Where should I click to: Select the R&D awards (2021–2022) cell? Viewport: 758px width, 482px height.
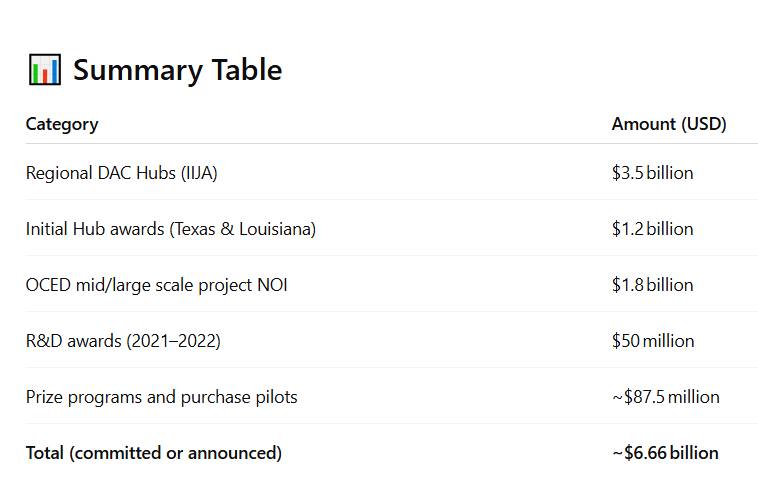(x=123, y=341)
